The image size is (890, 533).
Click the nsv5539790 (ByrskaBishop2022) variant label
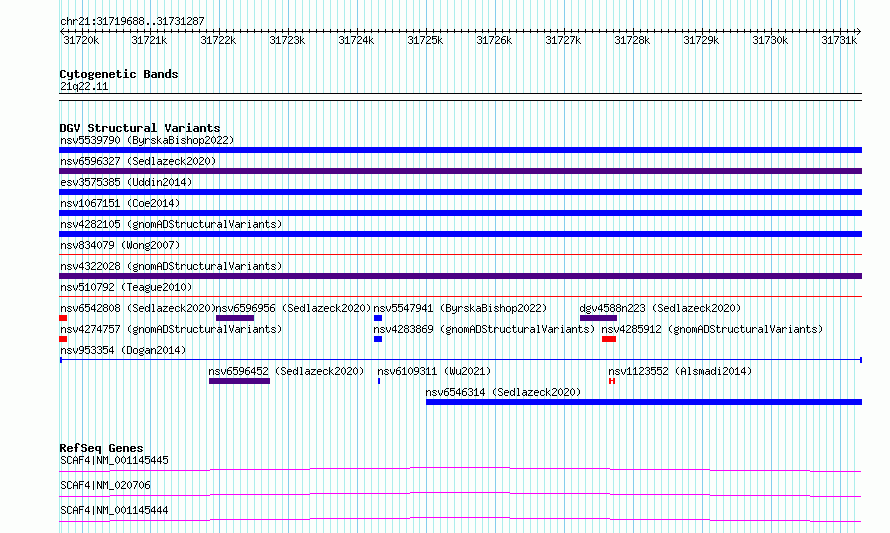[x=147, y=140]
